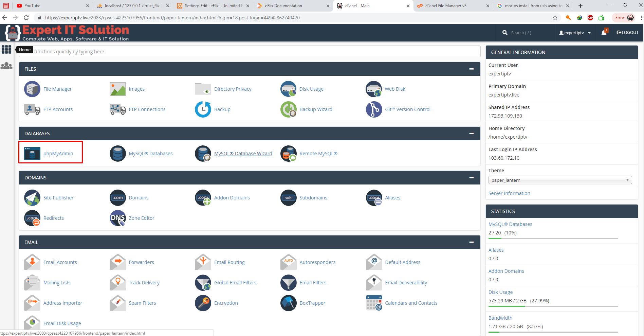Click the Disk Usage usage bar
The width and height of the screenshot is (644, 336).
(x=553, y=306)
